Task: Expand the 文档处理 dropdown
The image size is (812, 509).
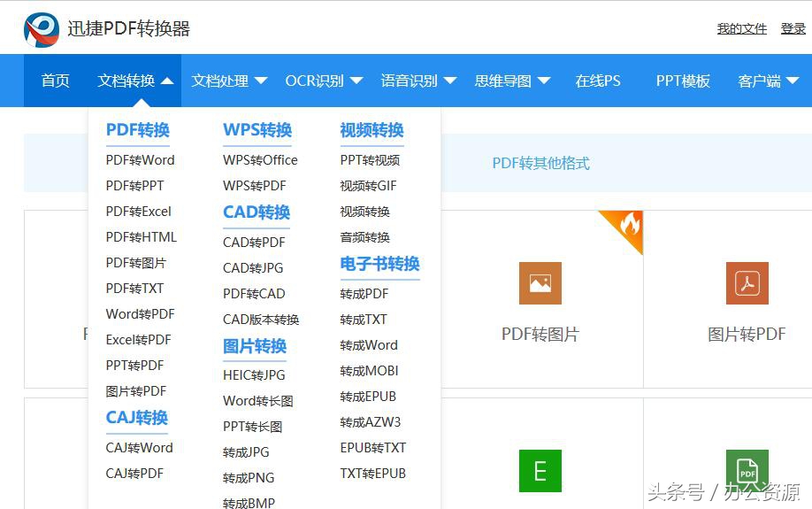Action: coord(229,81)
